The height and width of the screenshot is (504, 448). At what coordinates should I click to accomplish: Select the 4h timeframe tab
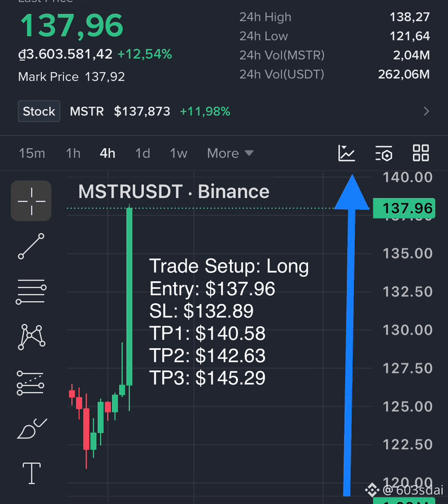108,154
